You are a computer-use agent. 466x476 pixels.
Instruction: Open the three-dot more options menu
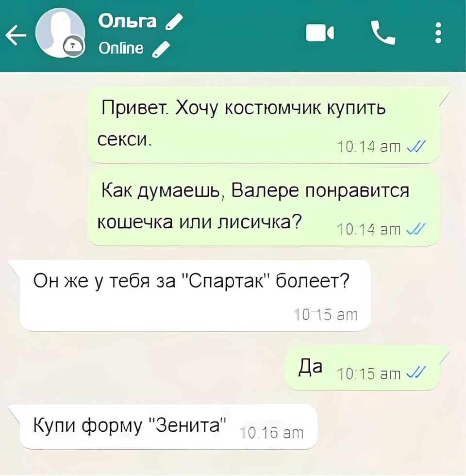438,33
